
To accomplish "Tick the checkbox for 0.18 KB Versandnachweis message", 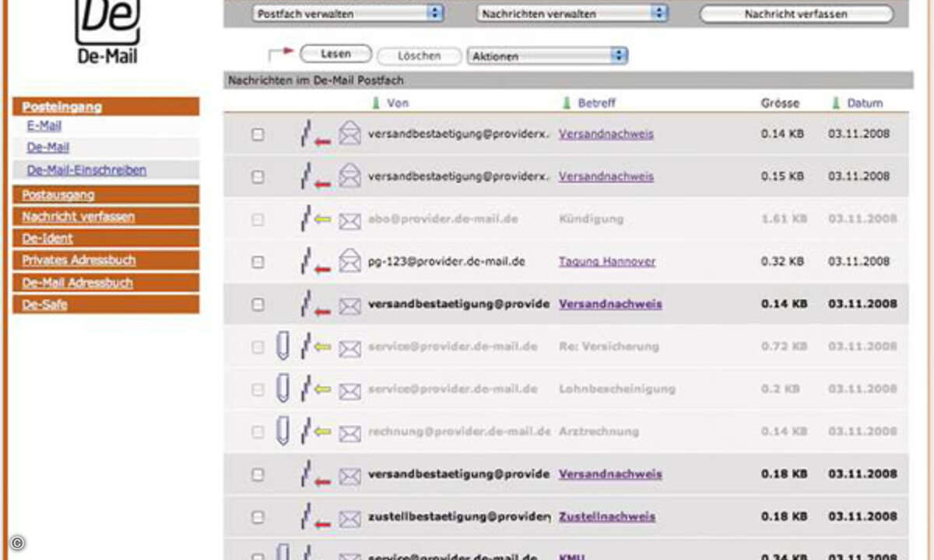I will [x=258, y=474].
